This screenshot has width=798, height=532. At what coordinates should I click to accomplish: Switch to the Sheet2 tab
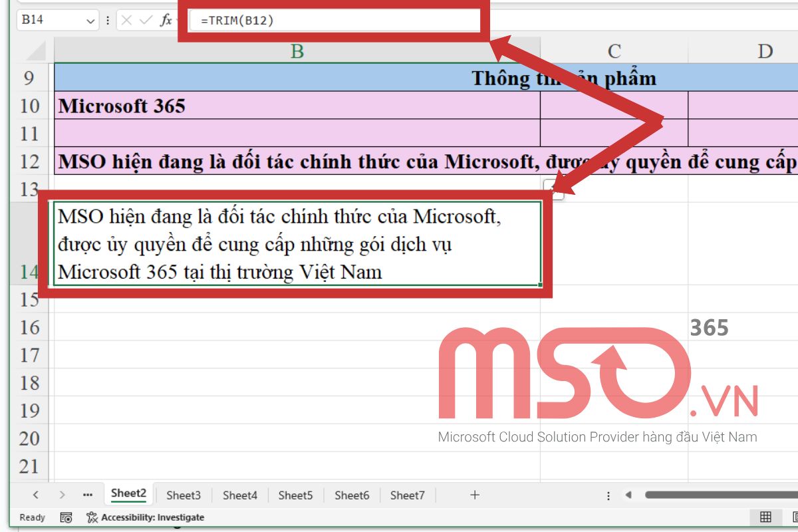(128, 493)
